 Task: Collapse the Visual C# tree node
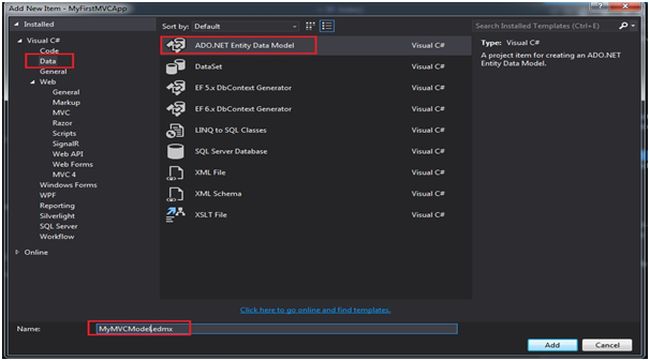coord(20,41)
